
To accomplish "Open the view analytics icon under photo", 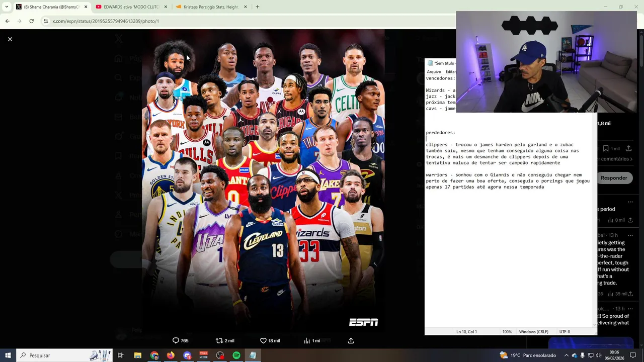I will [x=307, y=340].
